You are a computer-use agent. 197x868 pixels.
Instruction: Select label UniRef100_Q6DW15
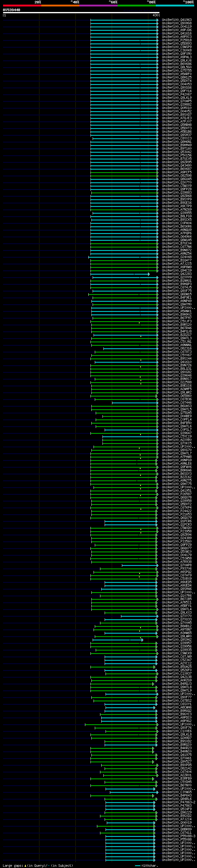(x=177, y=294)
